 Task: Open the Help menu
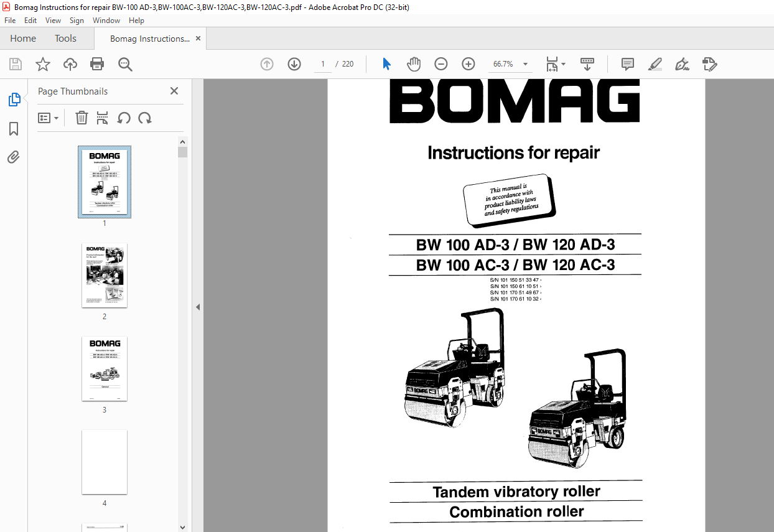click(136, 21)
